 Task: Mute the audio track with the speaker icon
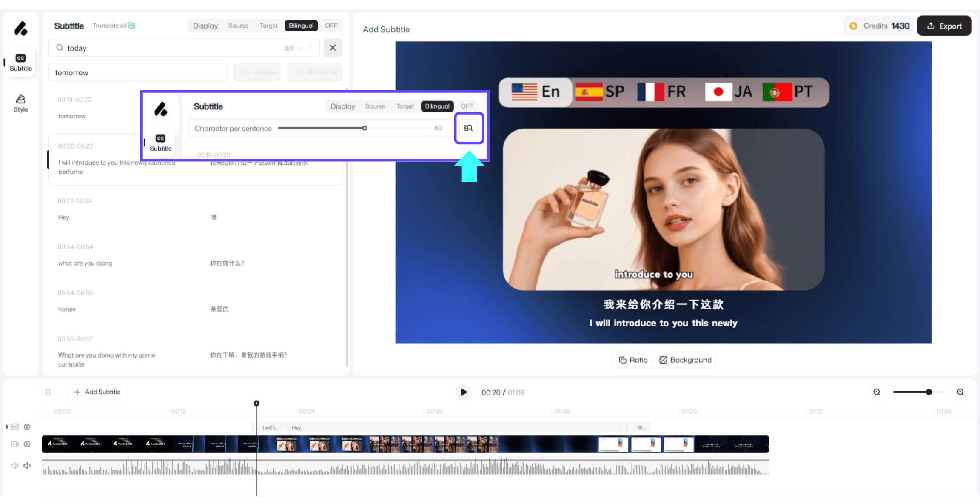[27, 465]
